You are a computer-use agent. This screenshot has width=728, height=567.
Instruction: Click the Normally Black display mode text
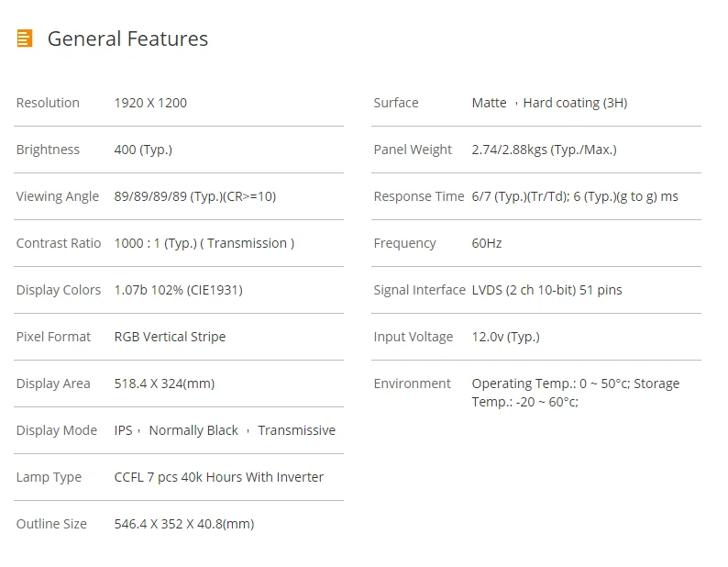tap(193, 430)
